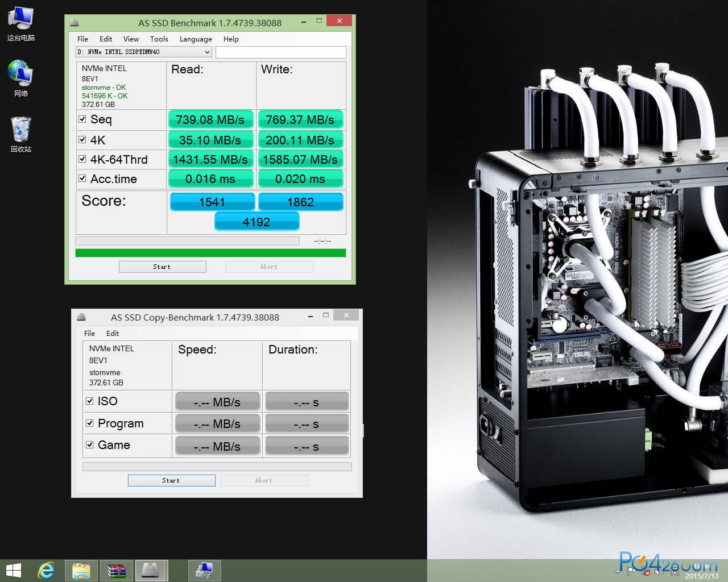Maximize the Copy-Benchmark window
Screen dimensions: 728x582
coord(326,315)
